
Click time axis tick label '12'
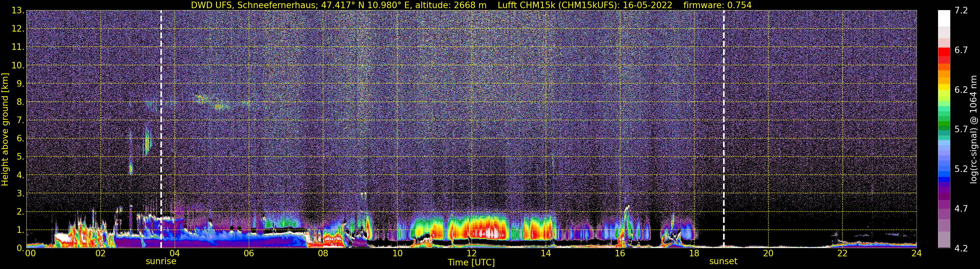(x=471, y=253)
